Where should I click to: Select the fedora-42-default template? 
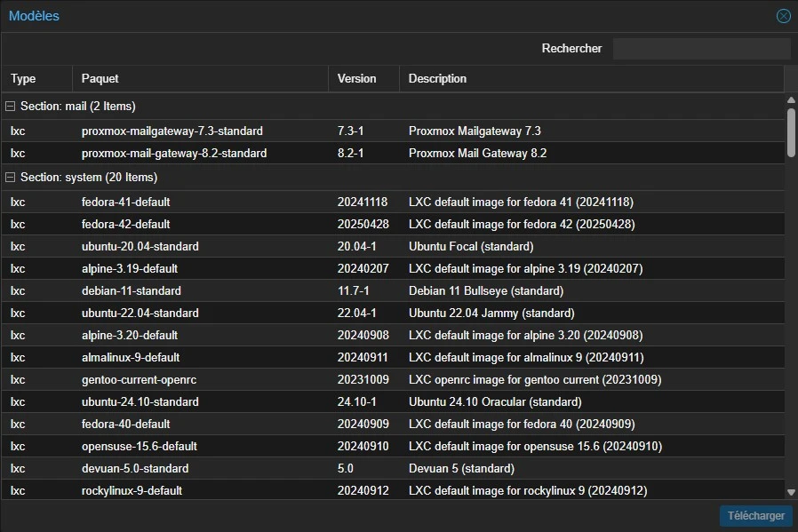[393, 225]
